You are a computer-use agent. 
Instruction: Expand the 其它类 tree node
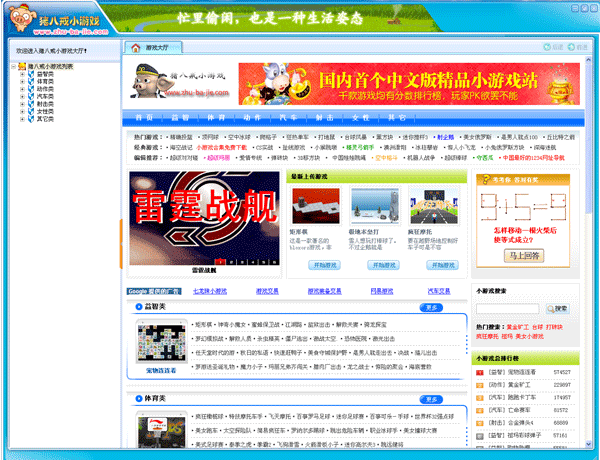point(22,119)
